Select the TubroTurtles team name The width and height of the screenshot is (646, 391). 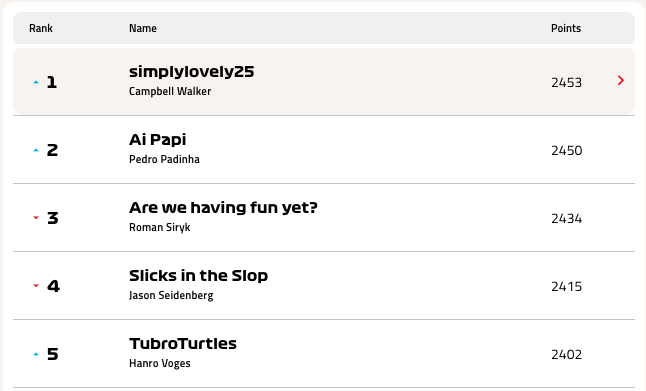point(183,344)
